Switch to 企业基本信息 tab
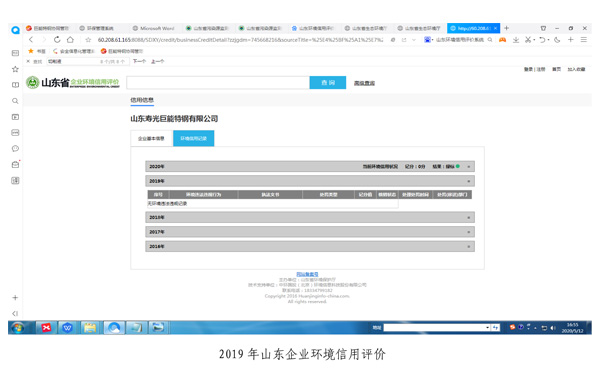 tap(152, 138)
